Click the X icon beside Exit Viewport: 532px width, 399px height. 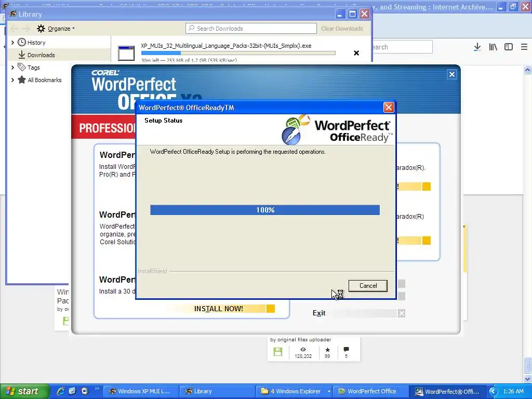(x=402, y=313)
